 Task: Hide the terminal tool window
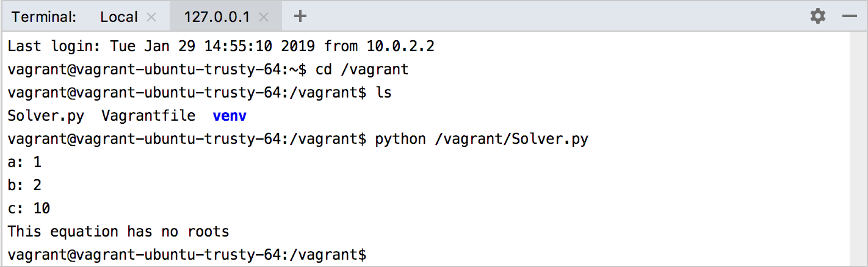[850, 16]
